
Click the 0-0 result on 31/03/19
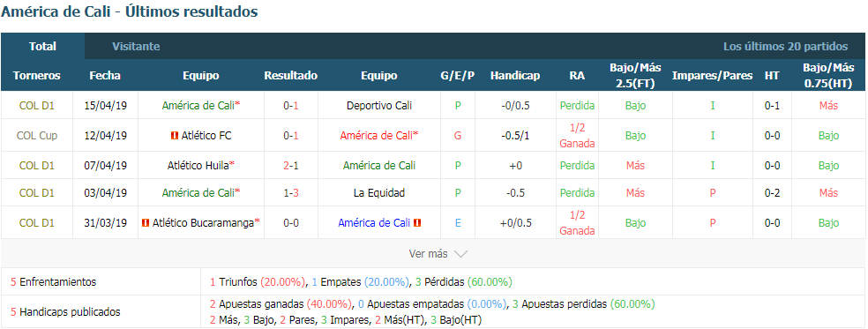point(291,223)
